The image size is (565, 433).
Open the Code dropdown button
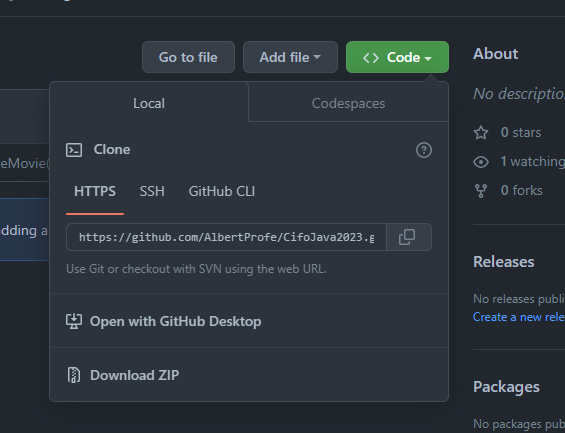(397, 57)
